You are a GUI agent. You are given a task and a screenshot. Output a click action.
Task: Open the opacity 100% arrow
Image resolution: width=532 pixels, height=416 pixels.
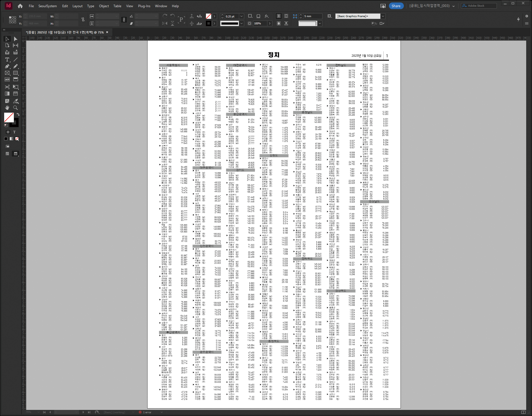(x=270, y=24)
